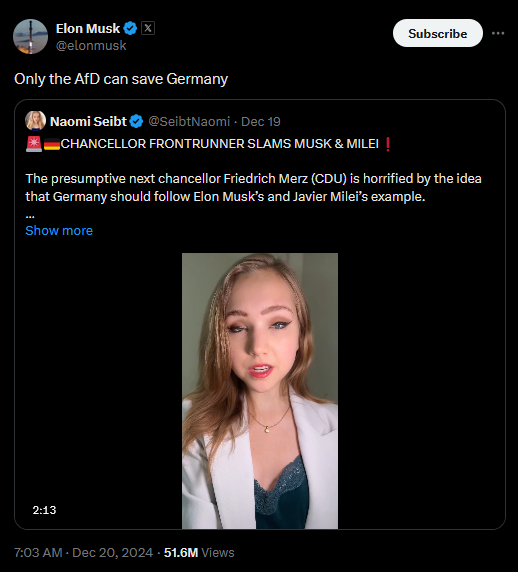Click the verified badge beside Naomi Seibt
The width and height of the screenshot is (518, 572).
click(136, 121)
